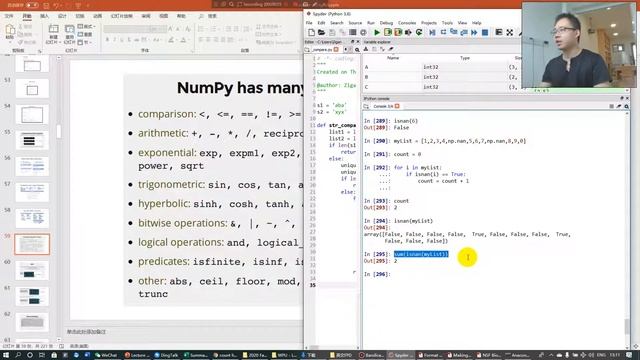
Task: Open Windows taskbar search
Action: point(18,355)
